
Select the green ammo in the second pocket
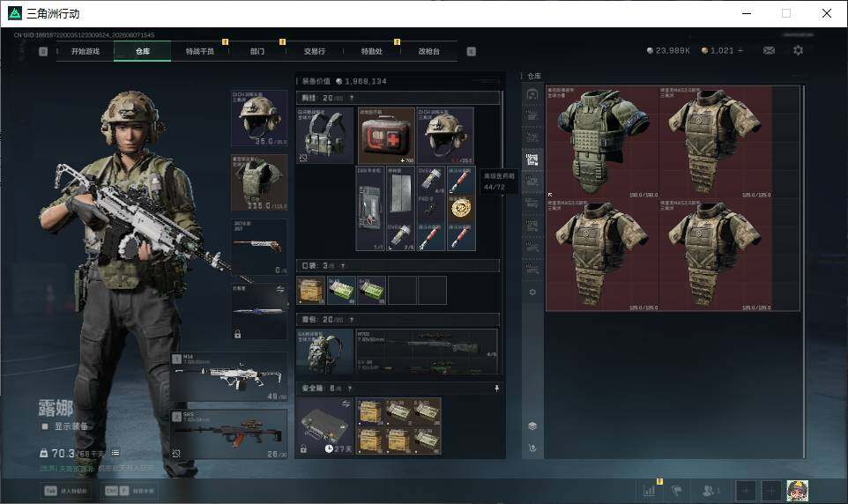[x=341, y=291]
